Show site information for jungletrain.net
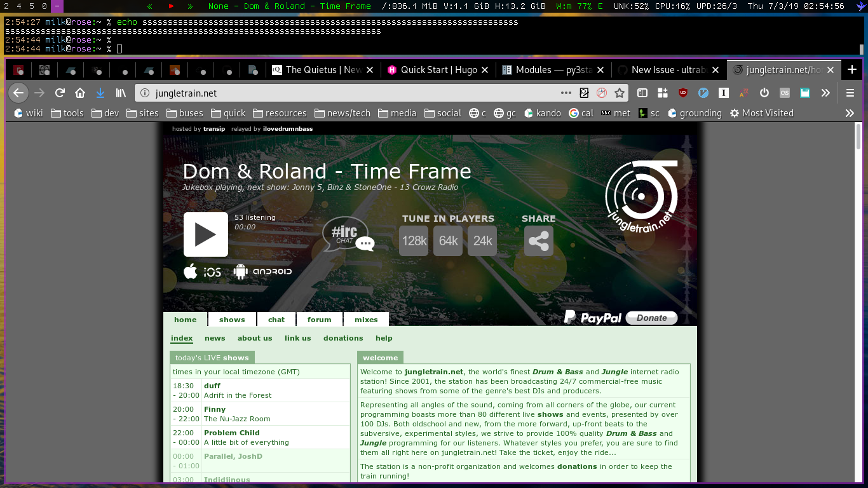868x488 pixels. point(145,93)
